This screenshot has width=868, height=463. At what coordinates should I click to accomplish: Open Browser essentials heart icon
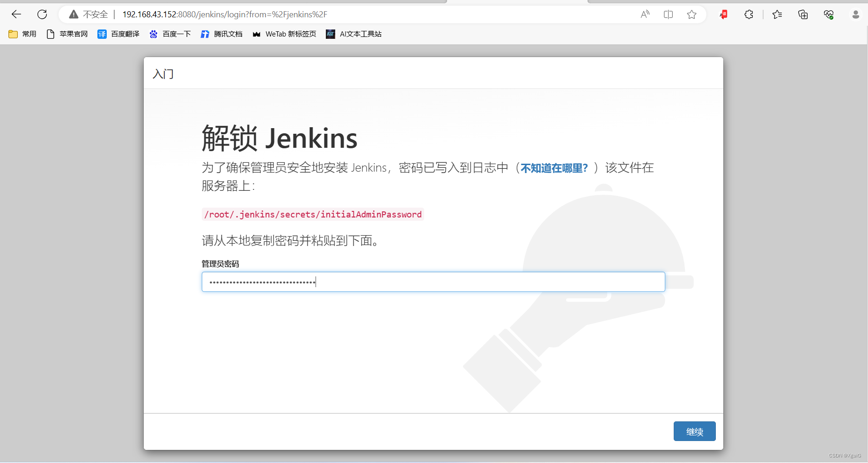click(829, 14)
